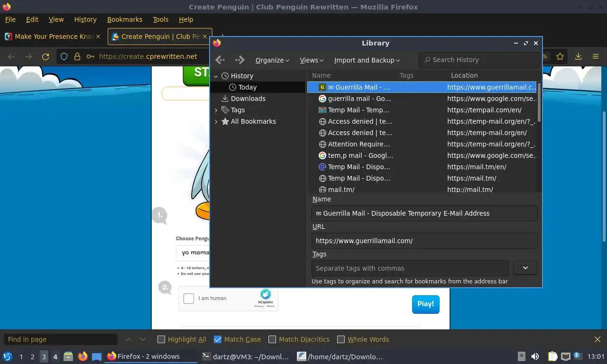
Task: Open the Tools menu
Action: tap(160, 19)
